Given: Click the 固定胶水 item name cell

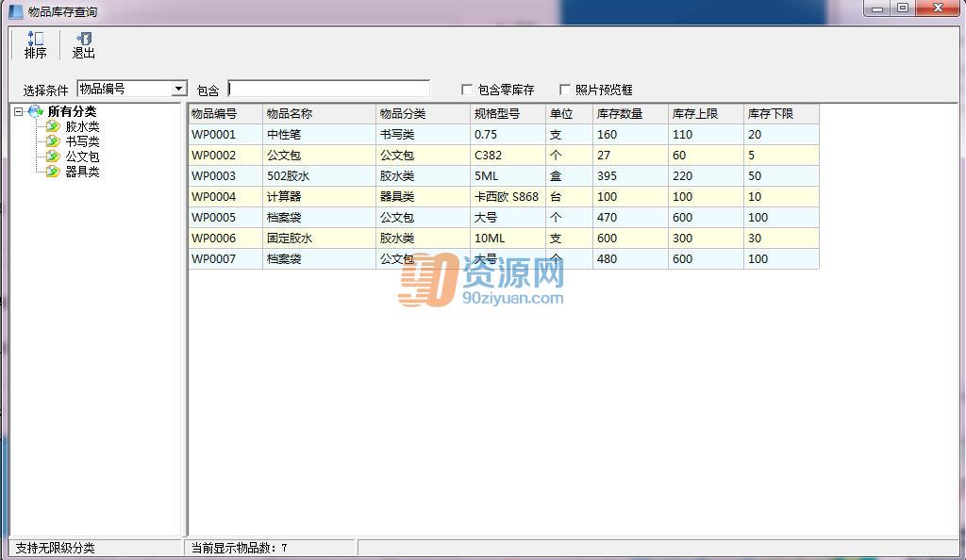Looking at the screenshot, I should tap(319, 239).
